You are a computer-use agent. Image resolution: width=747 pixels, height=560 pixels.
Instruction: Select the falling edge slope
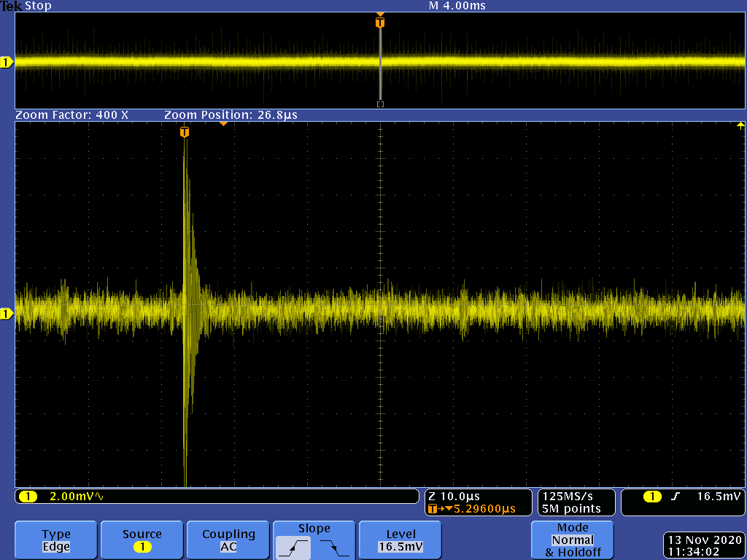[334, 546]
